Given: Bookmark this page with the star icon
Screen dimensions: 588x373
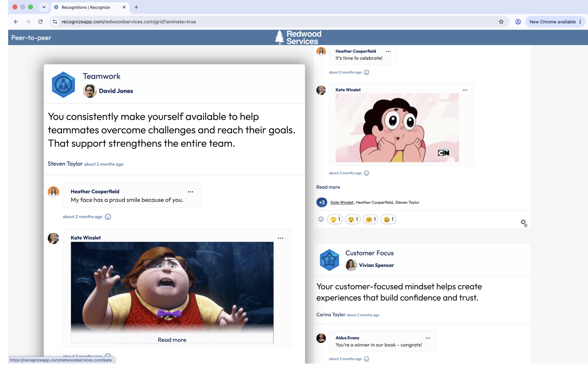Looking at the screenshot, I should click(501, 22).
